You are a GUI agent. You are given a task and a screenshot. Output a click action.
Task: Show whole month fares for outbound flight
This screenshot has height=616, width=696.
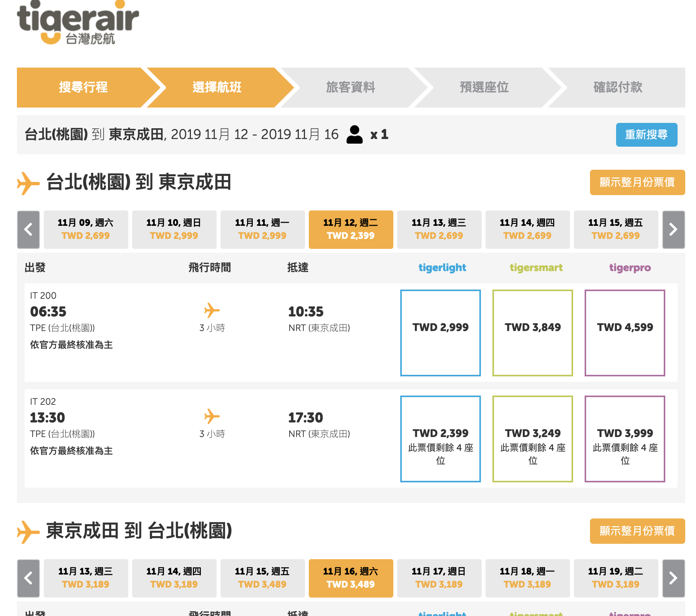click(x=637, y=182)
